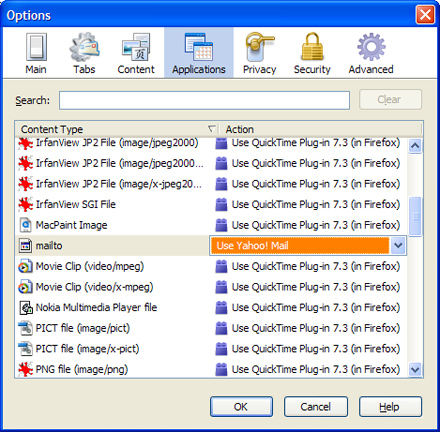Click the Cancel button

tap(316, 407)
